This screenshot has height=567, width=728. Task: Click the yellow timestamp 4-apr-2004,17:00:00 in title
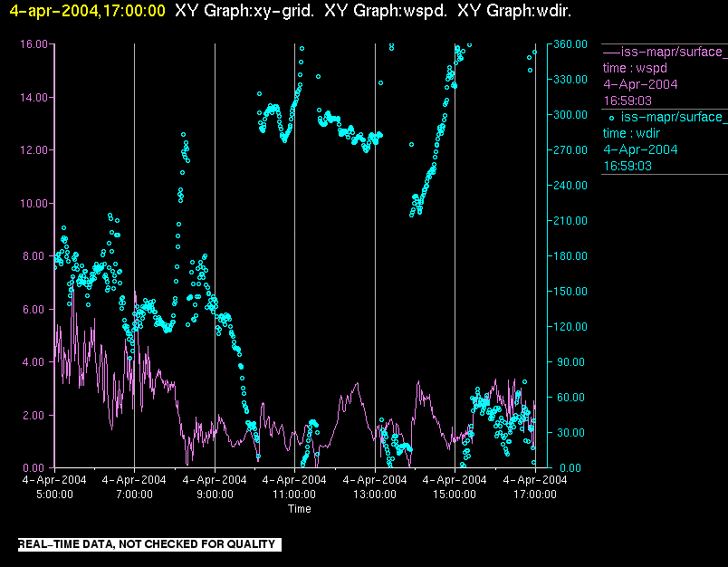click(87, 11)
